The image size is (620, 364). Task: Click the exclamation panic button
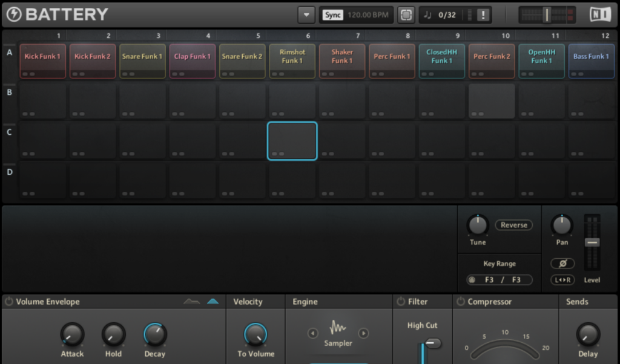(483, 15)
